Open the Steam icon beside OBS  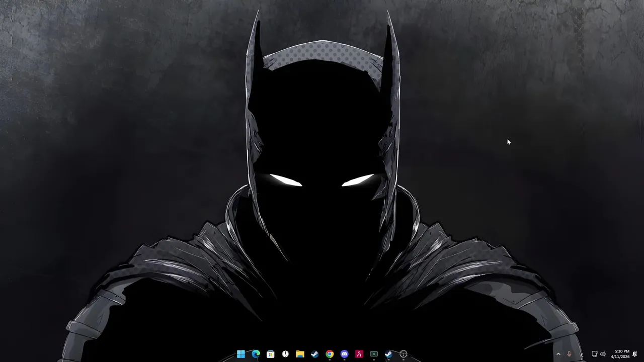(388, 354)
